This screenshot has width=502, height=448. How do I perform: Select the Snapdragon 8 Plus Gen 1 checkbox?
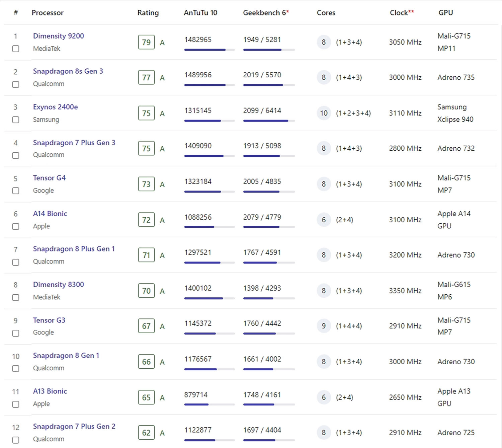[x=16, y=262]
